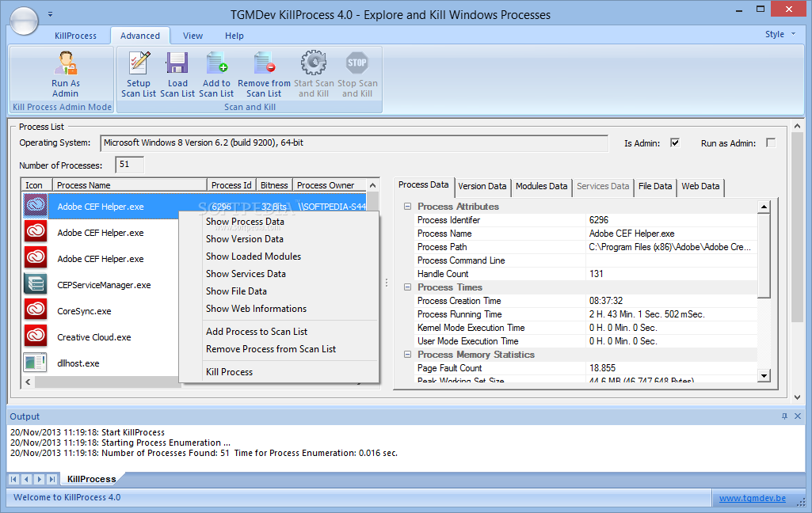812x513 pixels.
Task: Go to last output tab arrow
Action: pyautogui.click(x=51, y=479)
